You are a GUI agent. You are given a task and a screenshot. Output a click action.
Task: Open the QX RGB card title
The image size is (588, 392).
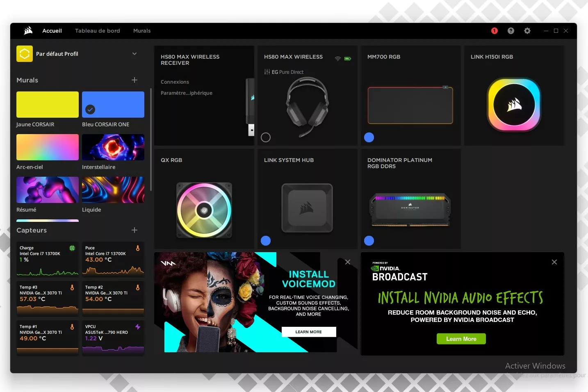tap(171, 160)
